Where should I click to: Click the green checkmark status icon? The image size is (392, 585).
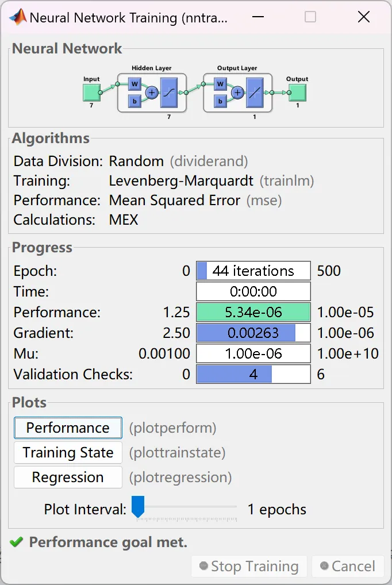[x=17, y=542]
